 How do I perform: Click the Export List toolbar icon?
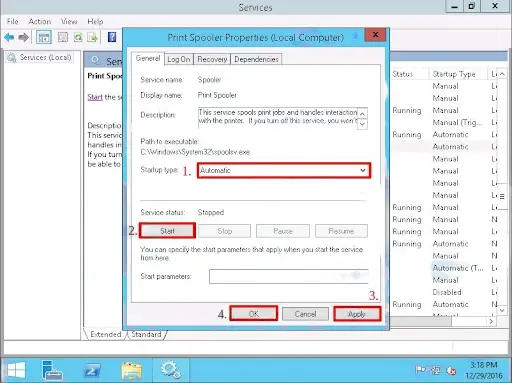click(x=92, y=37)
